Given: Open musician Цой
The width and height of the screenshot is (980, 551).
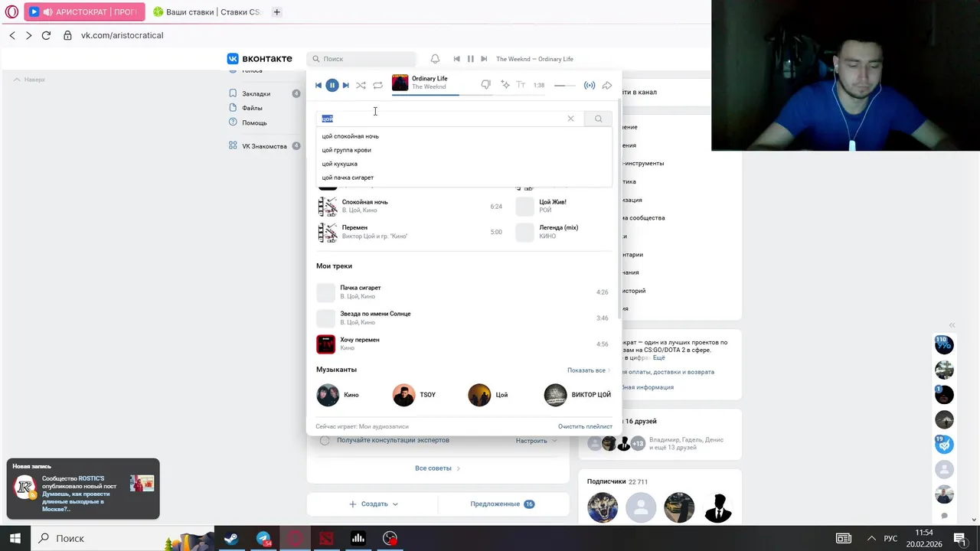Looking at the screenshot, I should (488, 395).
